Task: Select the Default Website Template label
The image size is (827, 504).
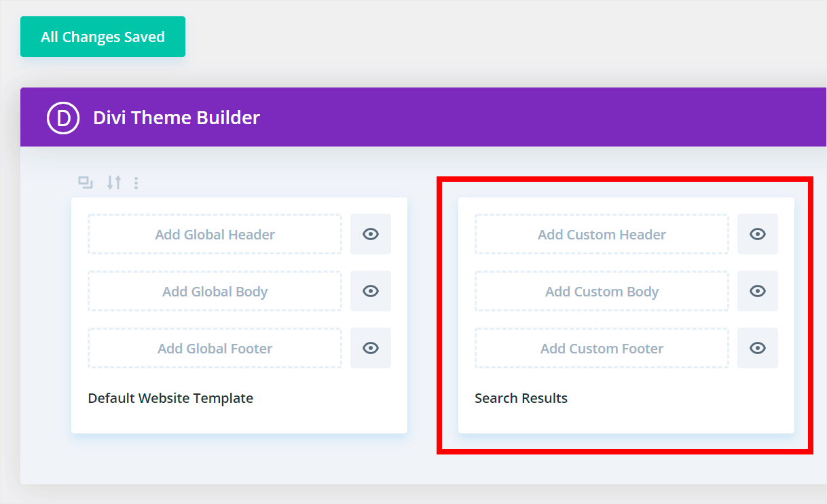Action: [x=170, y=398]
